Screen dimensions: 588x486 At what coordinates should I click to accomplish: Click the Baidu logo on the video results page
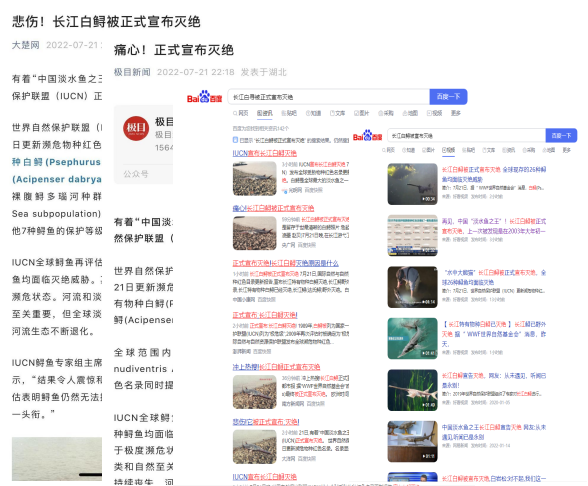tap(367, 135)
